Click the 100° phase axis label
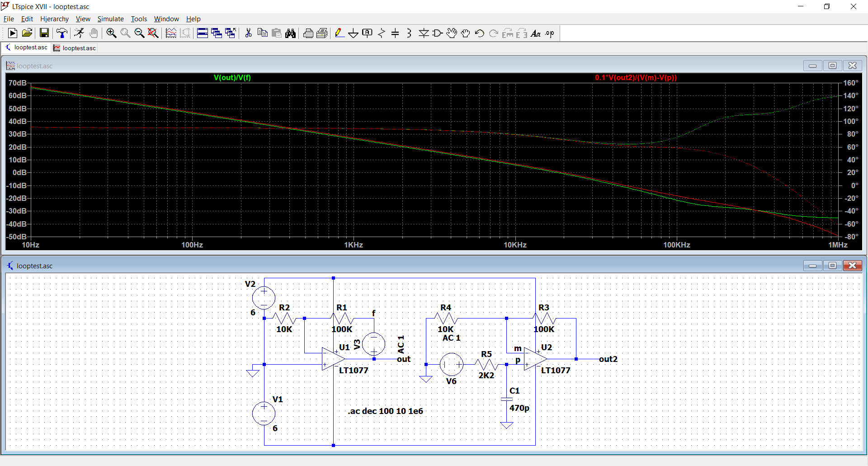Image resolution: width=868 pixels, height=466 pixels. pyautogui.click(x=850, y=121)
